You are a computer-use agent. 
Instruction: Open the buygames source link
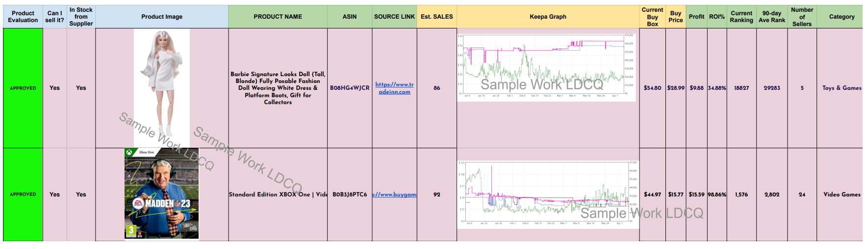[x=395, y=194]
